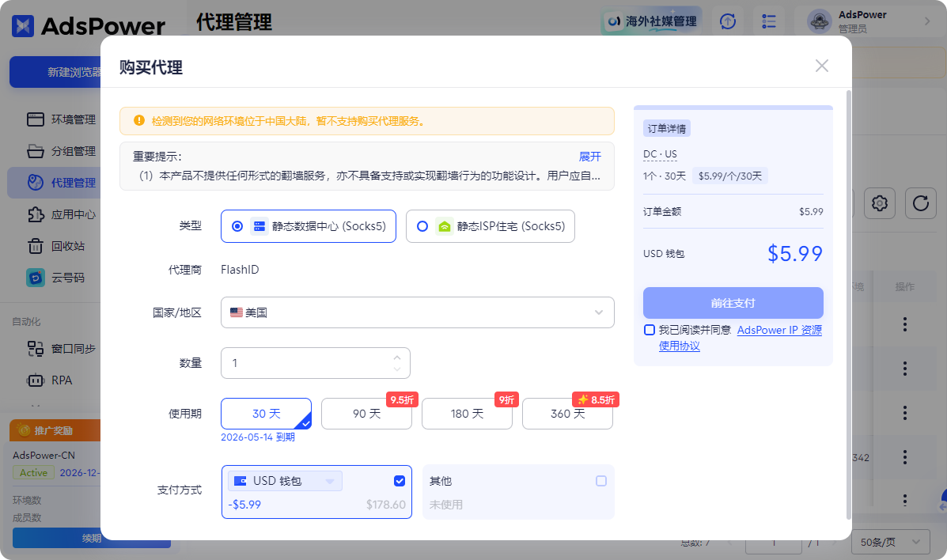Viewport: 947px width, 560px height.
Task: Open the 50条/页 page size dropdown
Action: (x=889, y=542)
